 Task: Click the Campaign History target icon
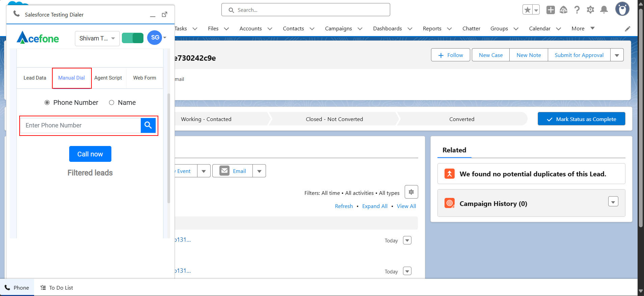[x=450, y=203]
